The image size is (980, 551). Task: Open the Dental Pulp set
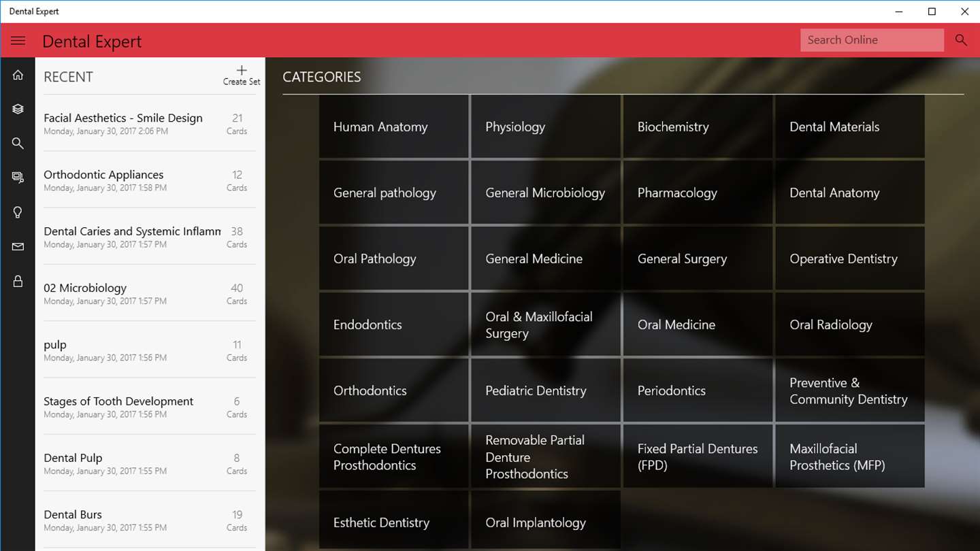click(150, 463)
